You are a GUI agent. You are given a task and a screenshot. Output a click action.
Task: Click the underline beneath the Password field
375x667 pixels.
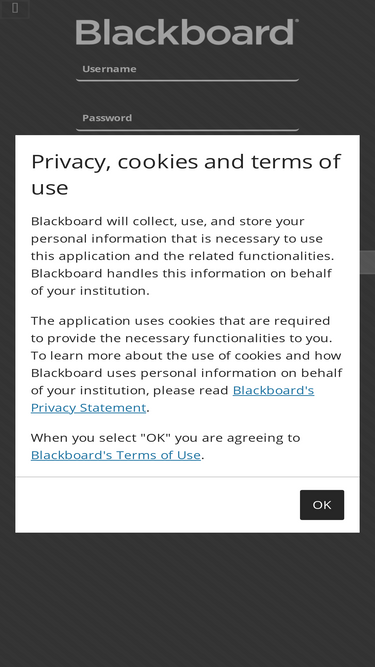[x=187, y=129]
